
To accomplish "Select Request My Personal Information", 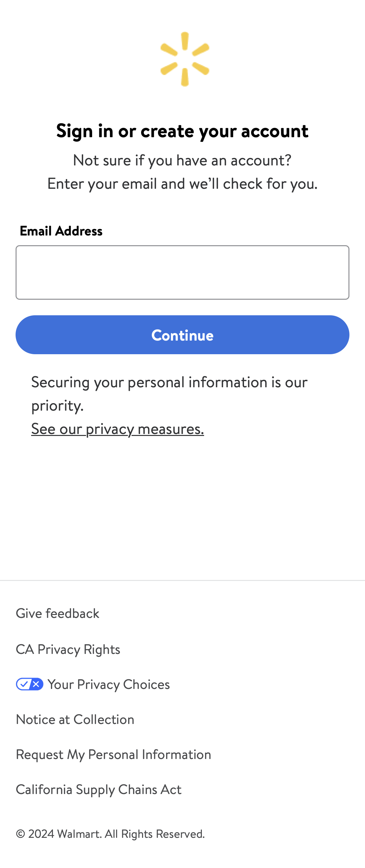I will [113, 755].
